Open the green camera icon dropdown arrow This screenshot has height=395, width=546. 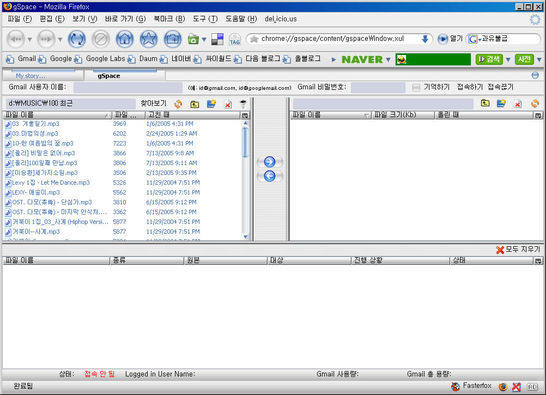coord(204,39)
